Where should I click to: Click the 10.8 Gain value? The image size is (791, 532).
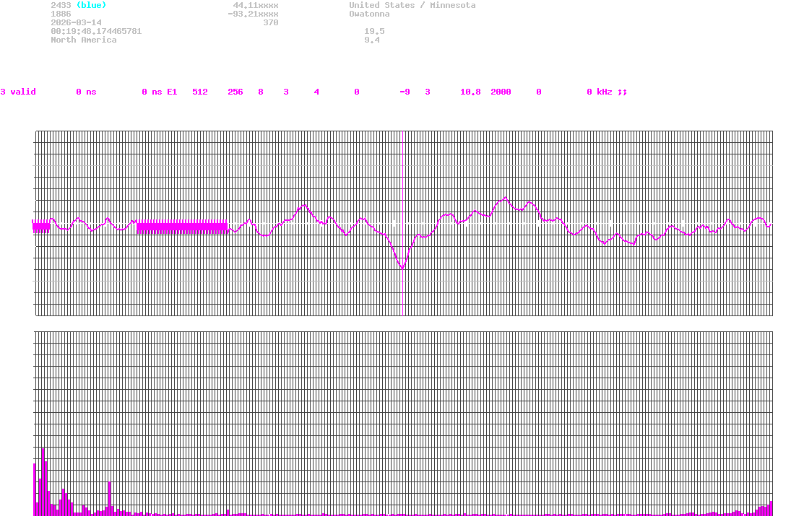tap(470, 92)
